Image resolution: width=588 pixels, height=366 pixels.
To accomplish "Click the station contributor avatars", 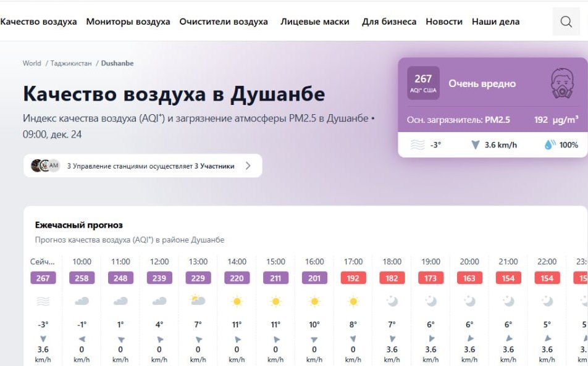I will pos(45,165).
